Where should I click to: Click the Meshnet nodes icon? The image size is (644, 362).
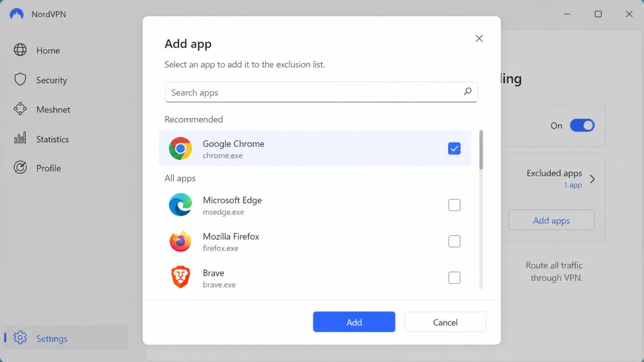20,109
